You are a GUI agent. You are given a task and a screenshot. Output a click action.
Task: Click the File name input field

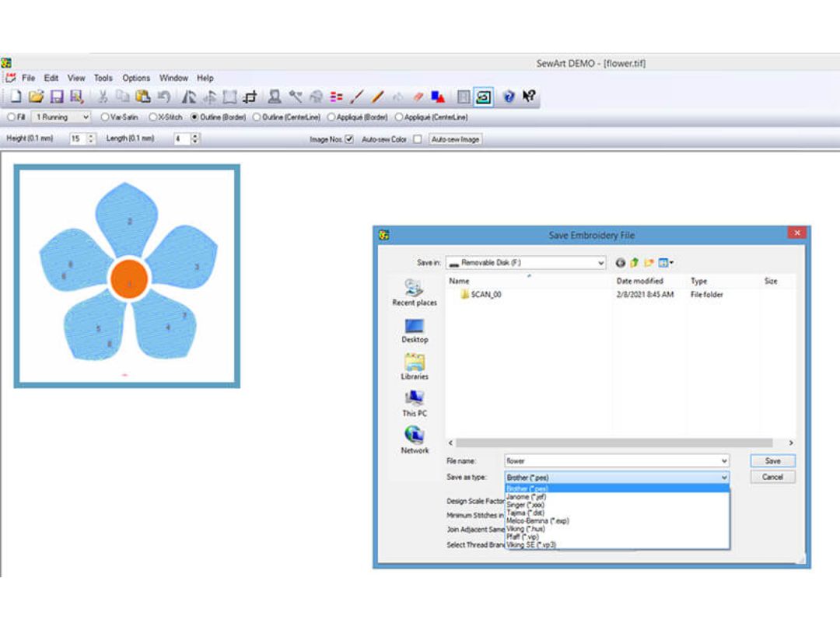click(x=617, y=460)
